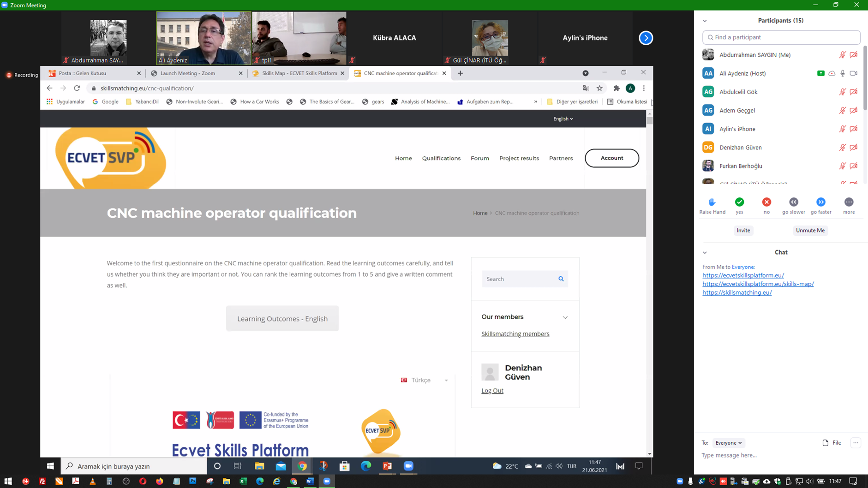Open the Qualifications menu item
868x488 pixels.
(x=441, y=158)
